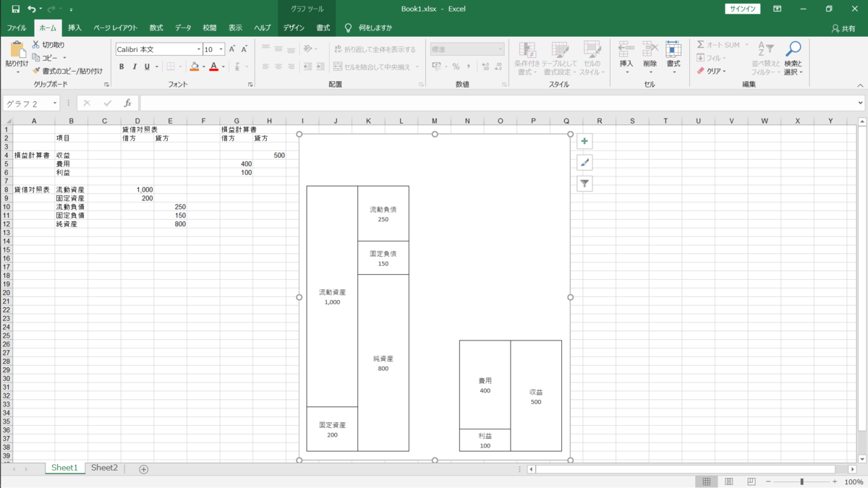Viewport: 868px width, 488px height.
Task: Increase font size with the large A icon
Action: tap(232, 49)
